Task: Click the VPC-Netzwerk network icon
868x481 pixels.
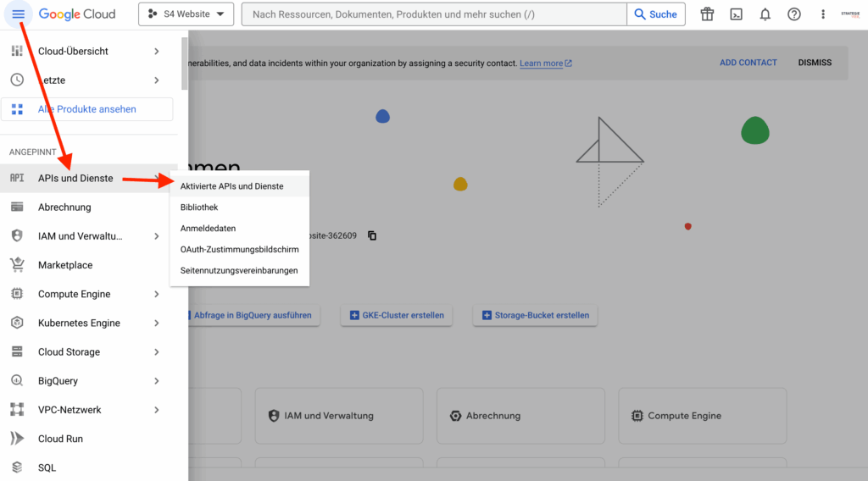Action: pyautogui.click(x=17, y=409)
